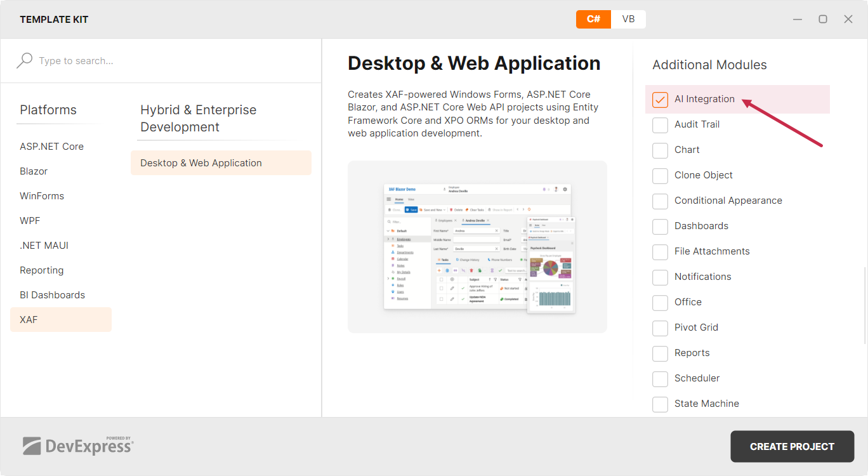Viewport: 868px width, 476px height.
Task: Enable the Notifications module
Action: point(661,277)
